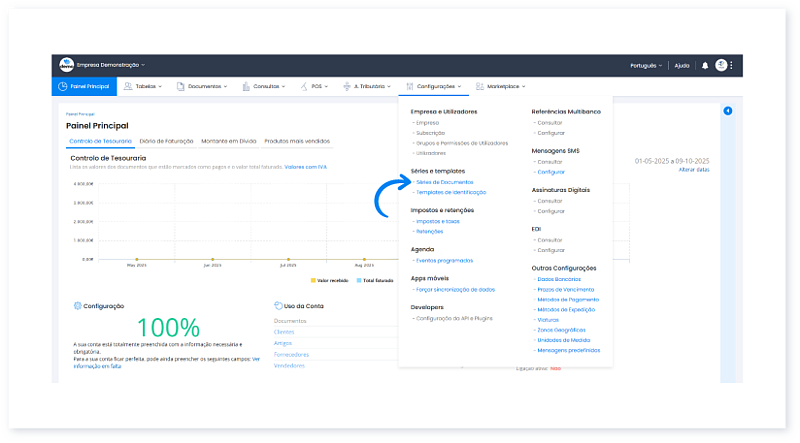Click the Valores com IVA link
Screen dimensions: 800x443
click(306, 166)
